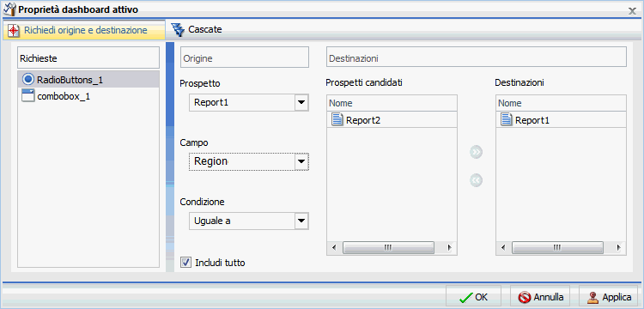
Task: Click the Cascate tab funnel icon
Action: (x=178, y=29)
